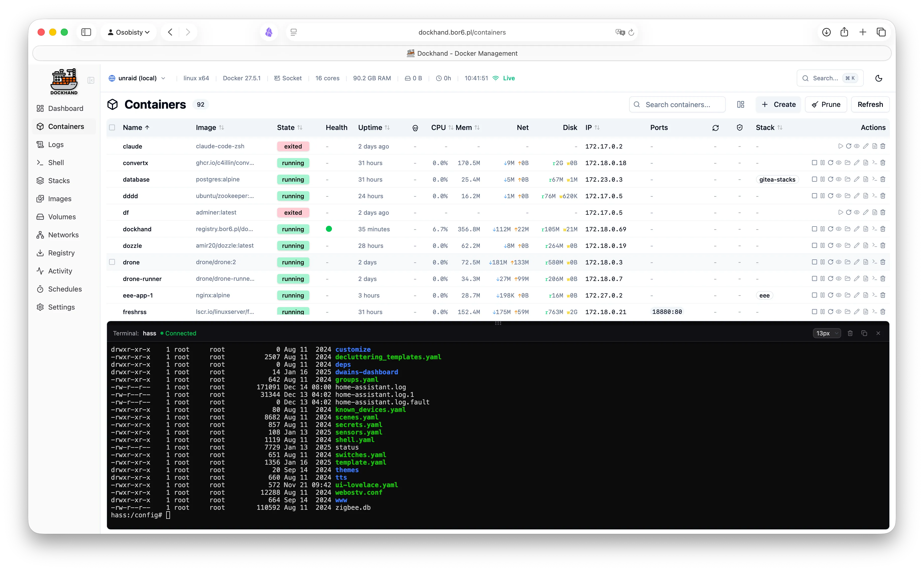Click inside the Search containers field
The image size is (924, 571).
coord(678,104)
